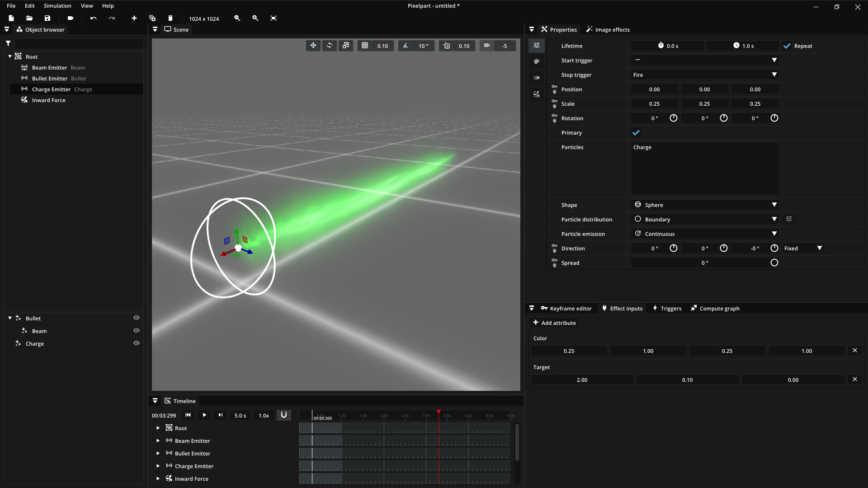Viewport: 868px width, 488px height.
Task: Select the move gizmo in the scene toolbar
Action: pos(313,46)
